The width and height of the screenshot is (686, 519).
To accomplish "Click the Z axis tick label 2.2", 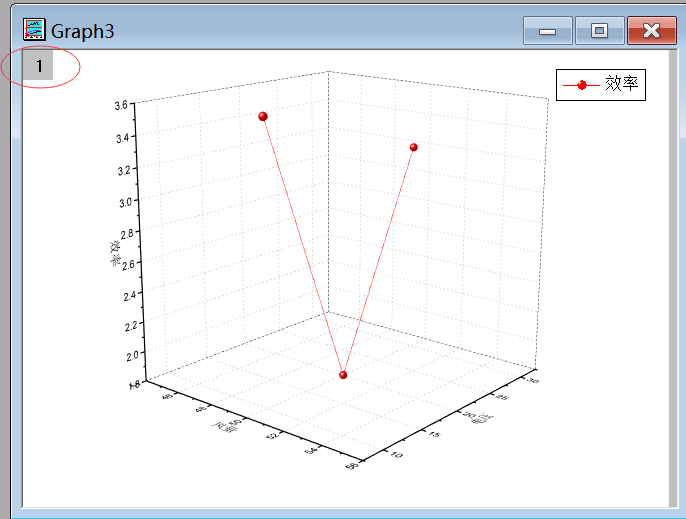I will (131, 326).
